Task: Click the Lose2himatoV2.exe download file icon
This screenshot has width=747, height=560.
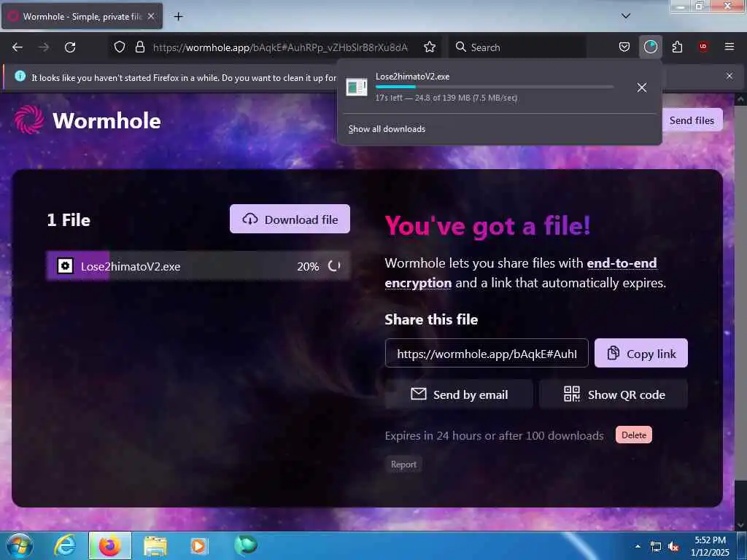Action: (x=356, y=87)
